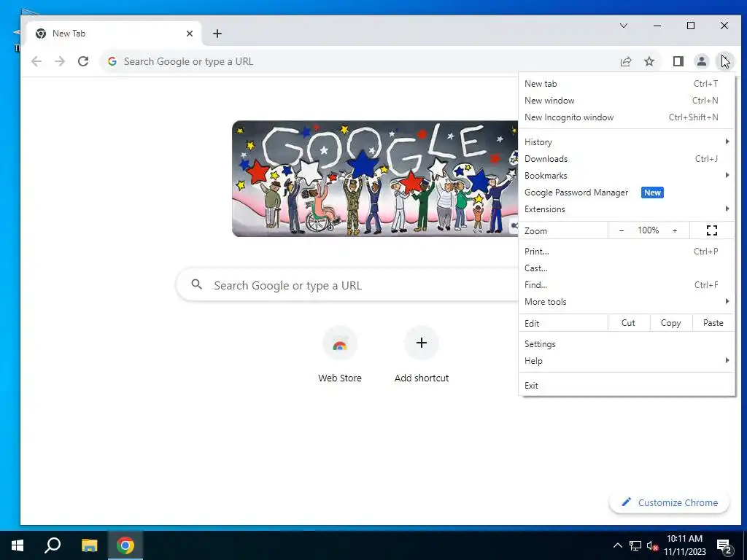Choose New window menu entry
The image size is (747, 560).
coord(627,101)
